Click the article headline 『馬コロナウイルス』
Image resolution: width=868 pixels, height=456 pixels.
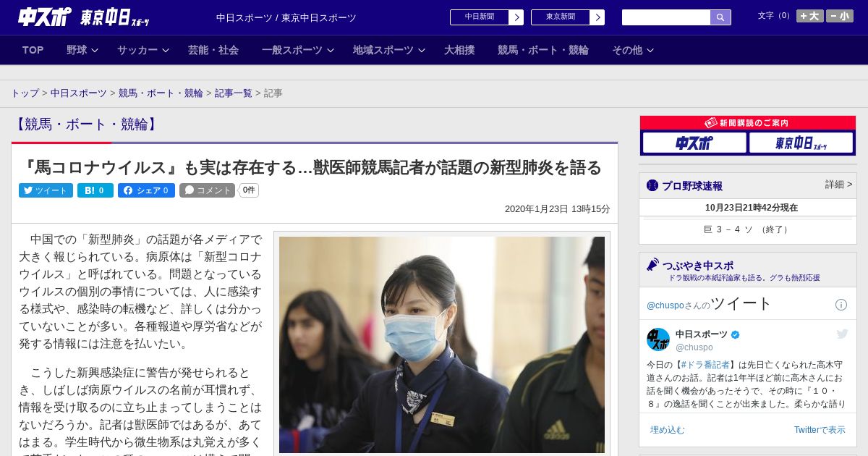[x=312, y=168]
